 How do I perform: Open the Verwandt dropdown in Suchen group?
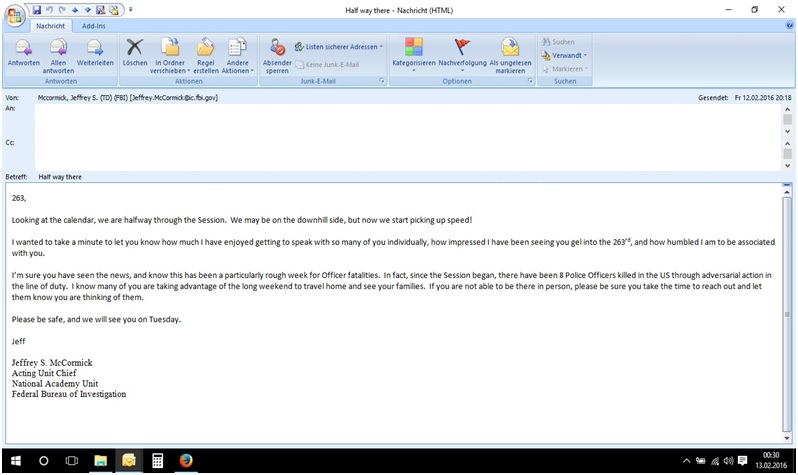point(564,55)
